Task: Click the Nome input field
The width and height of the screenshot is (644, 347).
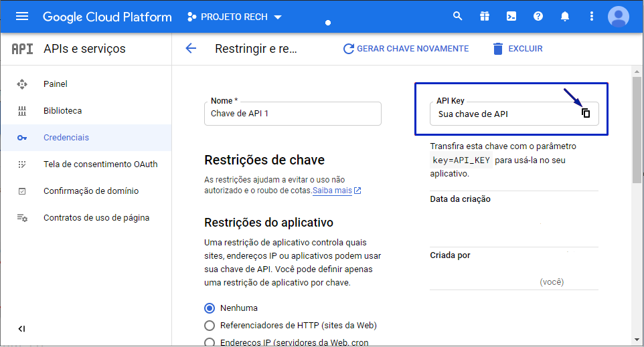Action: (293, 114)
